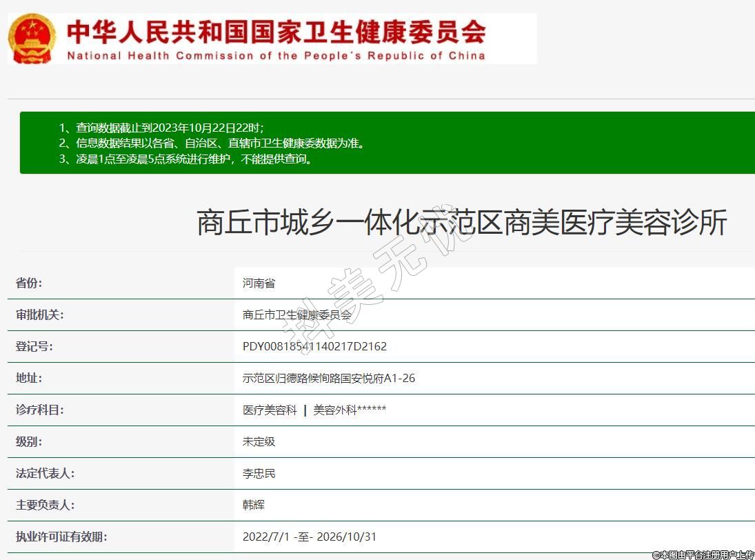Click the main person in charge 韩辉
The image size is (755, 560).
pos(253,505)
